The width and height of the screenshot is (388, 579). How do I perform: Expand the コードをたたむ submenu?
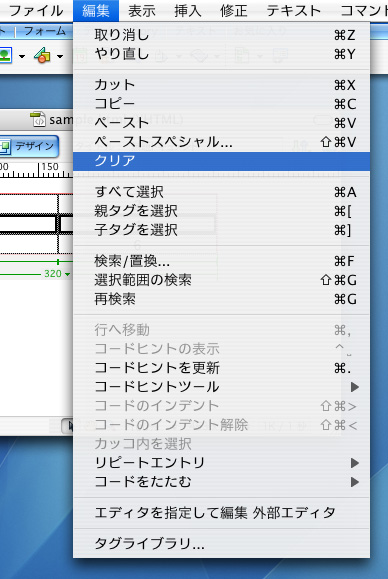point(222,482)
